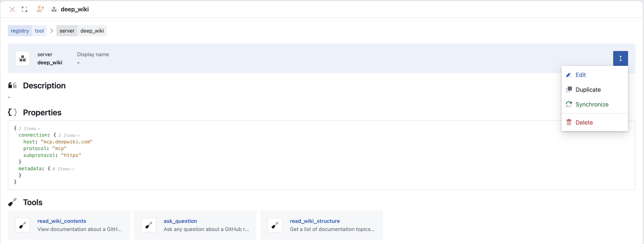Click the tool icon on read_wiki_structure card
This screenshot has height=244, width=644.
275,225
